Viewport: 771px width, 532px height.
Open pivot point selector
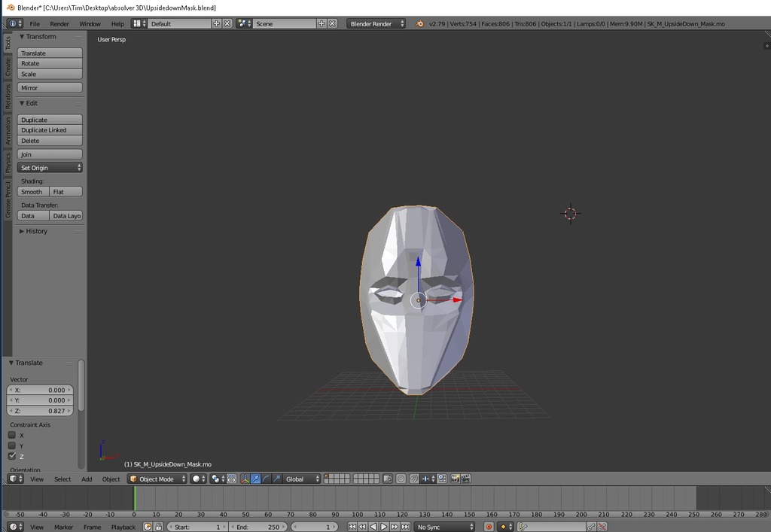(x=218, y=479)
